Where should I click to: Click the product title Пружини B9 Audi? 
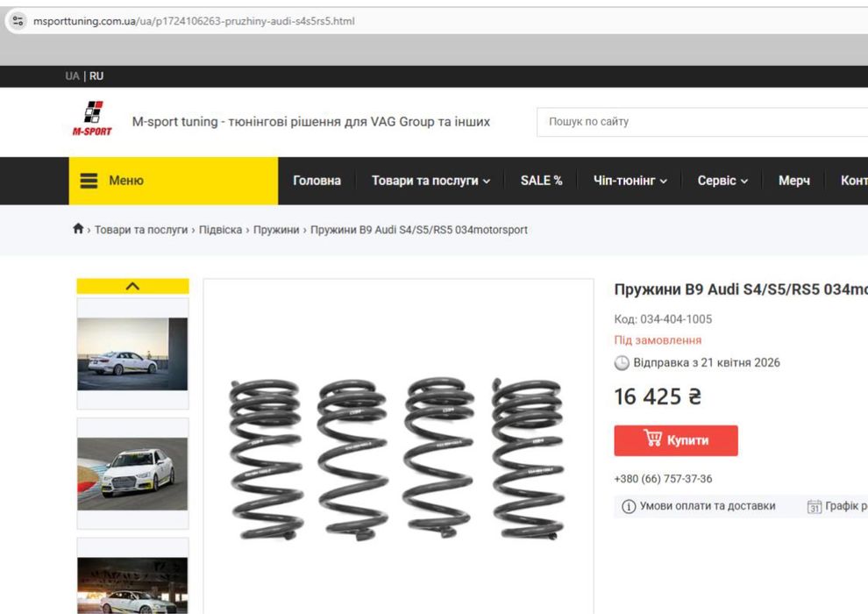click(741, 289)
